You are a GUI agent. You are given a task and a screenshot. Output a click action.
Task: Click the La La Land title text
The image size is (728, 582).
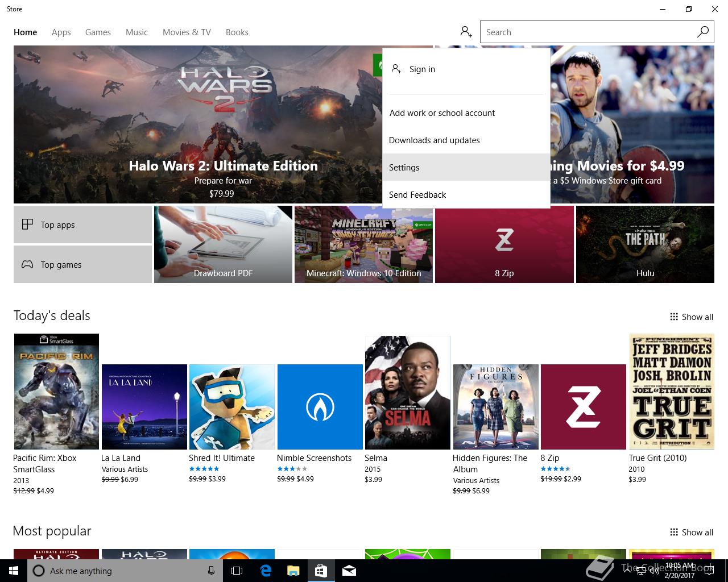tap(121, 458)
